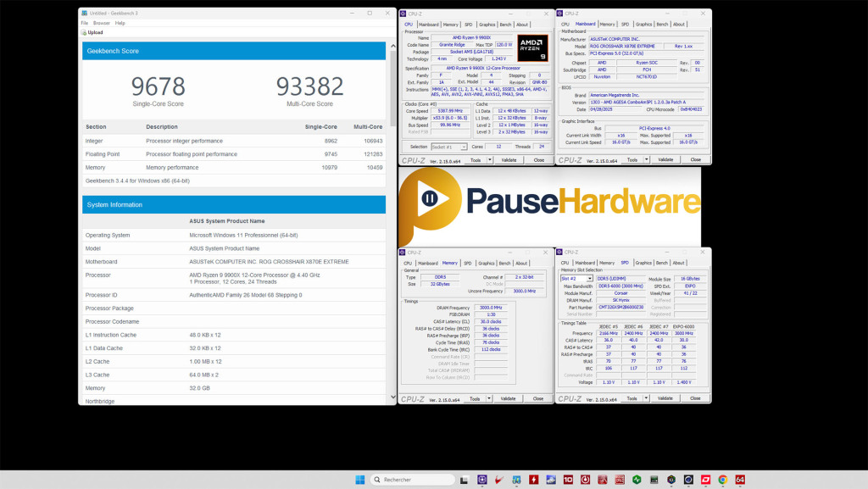Click the Geekbench vertical scrollbar thumb
The height and width of the screenshot is (489, 868).
393,88
